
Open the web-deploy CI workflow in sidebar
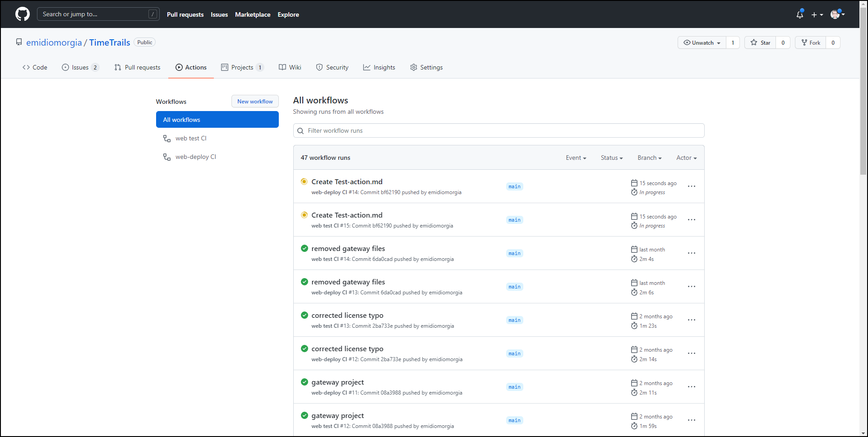click(x=195, y=157)
